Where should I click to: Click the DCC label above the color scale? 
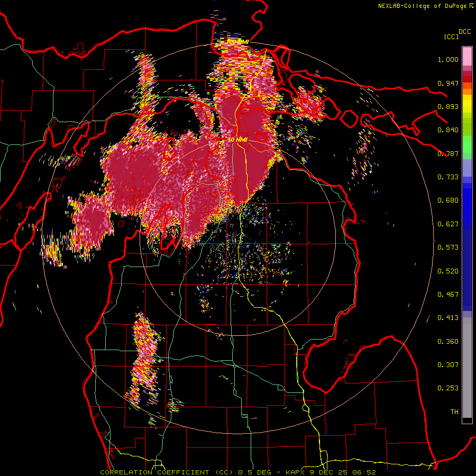pos(465,32)
